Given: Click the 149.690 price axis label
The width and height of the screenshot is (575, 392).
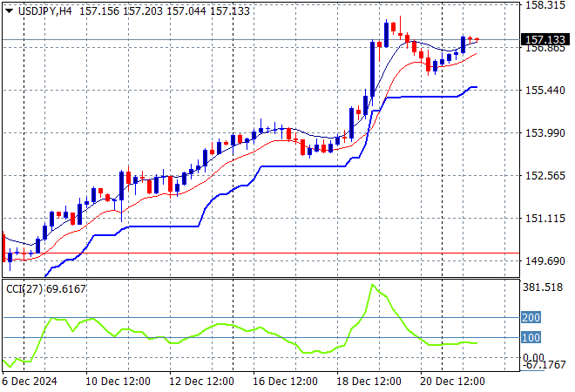Looking at the screenshot, I should pos(545,261).
